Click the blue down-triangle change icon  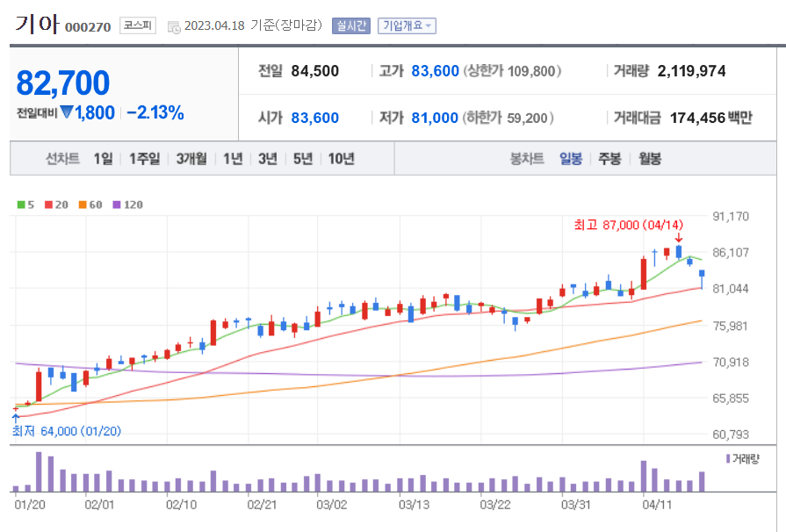click(x=67, y=112)
